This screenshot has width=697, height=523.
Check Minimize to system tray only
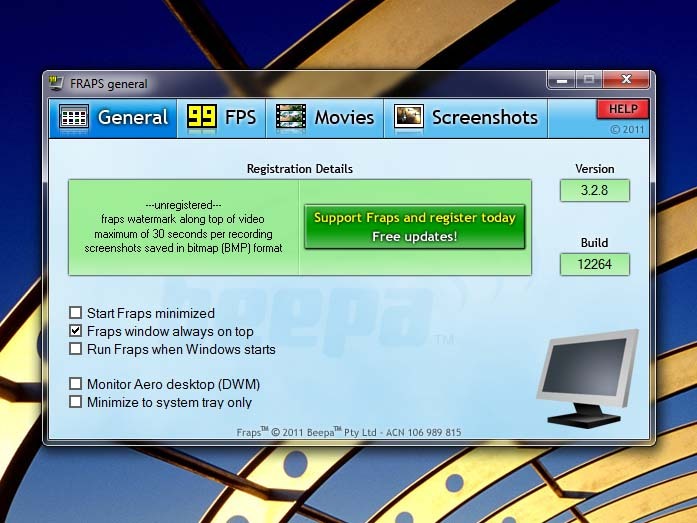click(76, 402)
